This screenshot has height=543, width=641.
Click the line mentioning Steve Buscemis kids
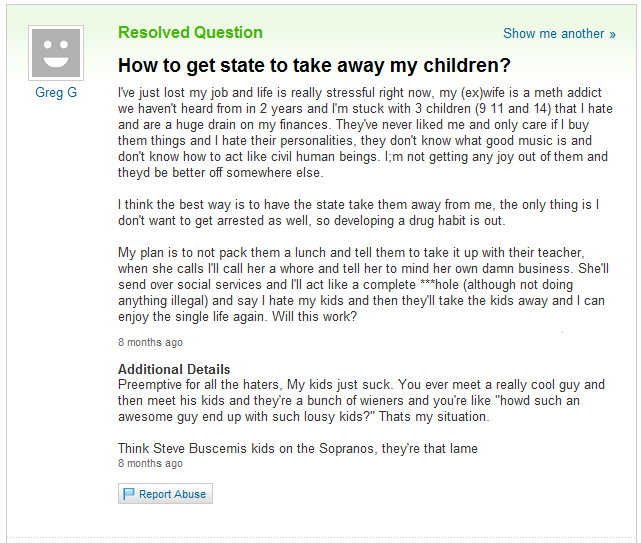[297, 448]
